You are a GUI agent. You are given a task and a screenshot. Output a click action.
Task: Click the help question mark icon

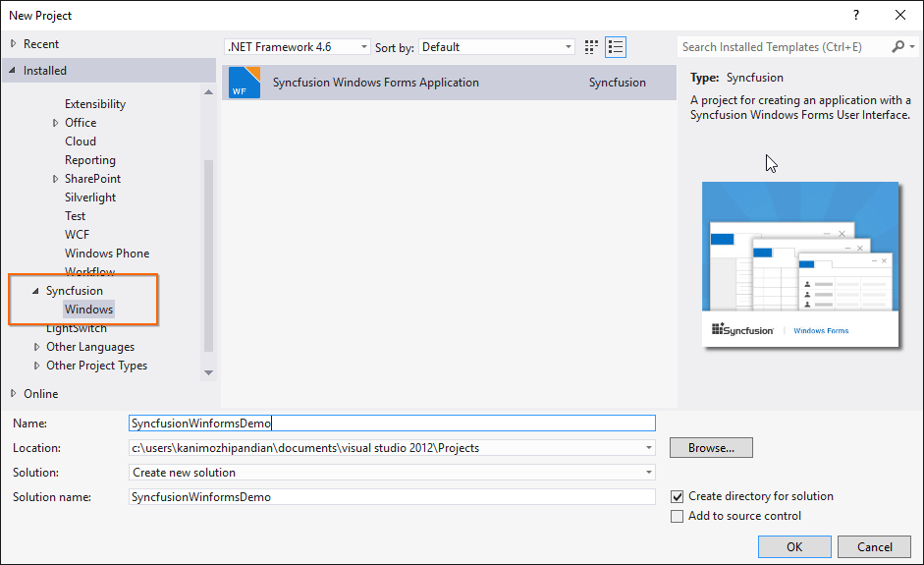(x=856, y=15)
